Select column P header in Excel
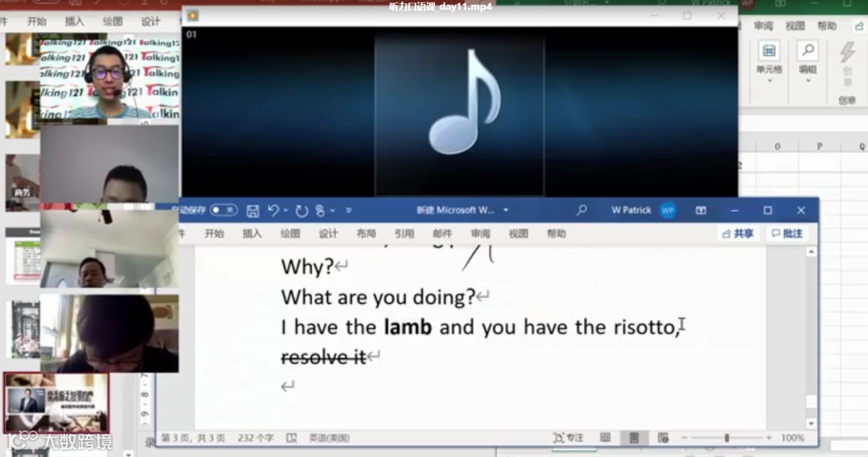 [819, 146]
